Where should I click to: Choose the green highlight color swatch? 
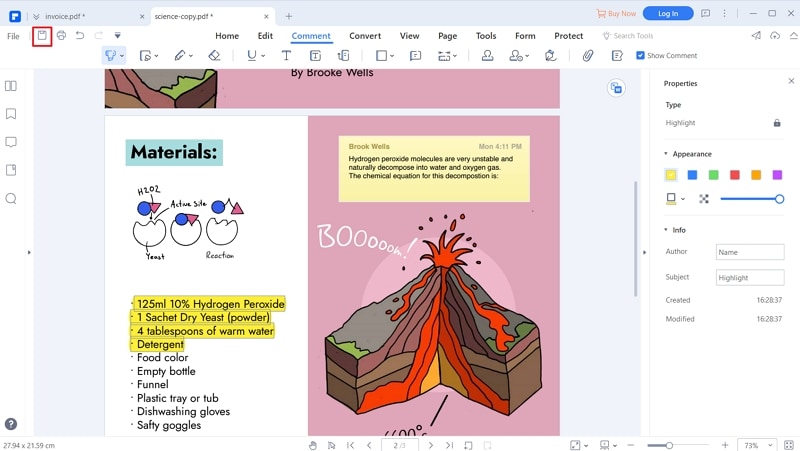click(714, 175)
